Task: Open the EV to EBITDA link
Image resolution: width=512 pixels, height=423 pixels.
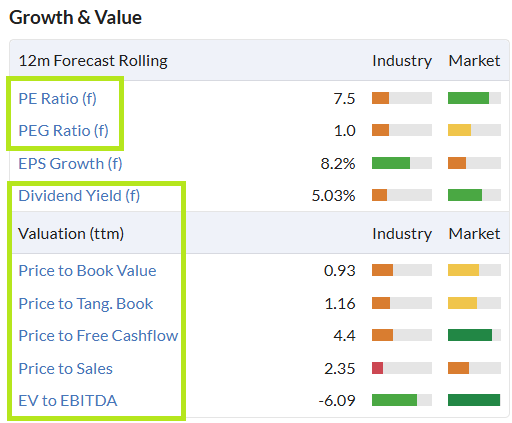Action: [68, 401]
